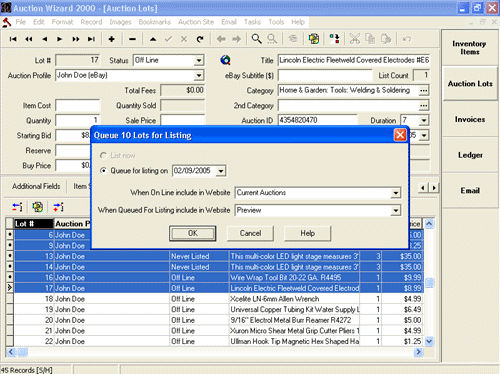The width and height of the screenshot is (500, 374).
Task: Browse 2nd Category with ellipsis button
Action: point(424,106)
